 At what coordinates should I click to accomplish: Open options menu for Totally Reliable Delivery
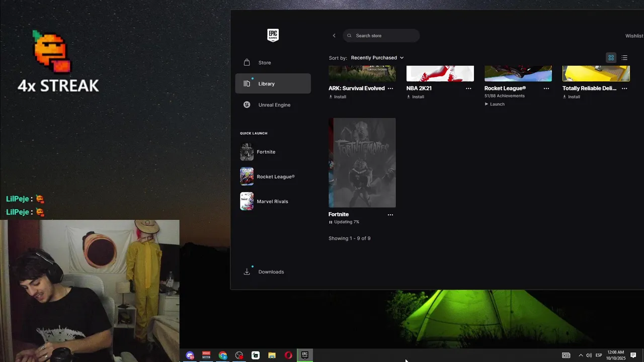tap(624, 88)
